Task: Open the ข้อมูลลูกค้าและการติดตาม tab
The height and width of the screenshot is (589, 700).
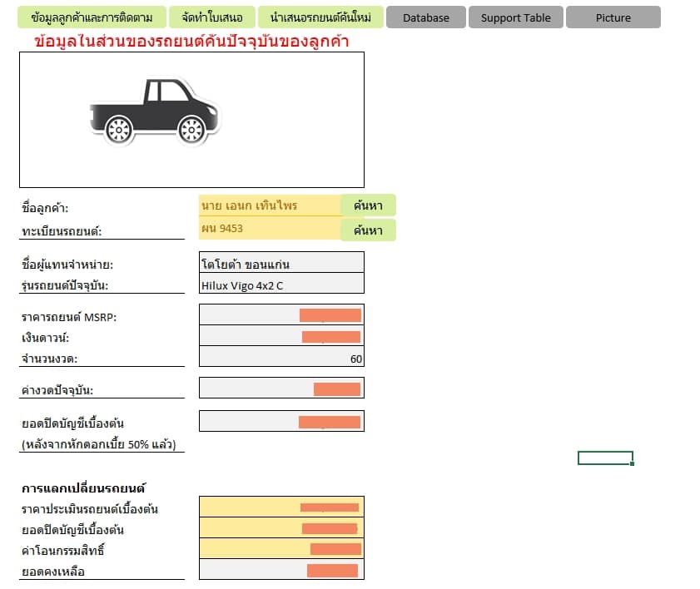Action: click(x=92, y=17)
